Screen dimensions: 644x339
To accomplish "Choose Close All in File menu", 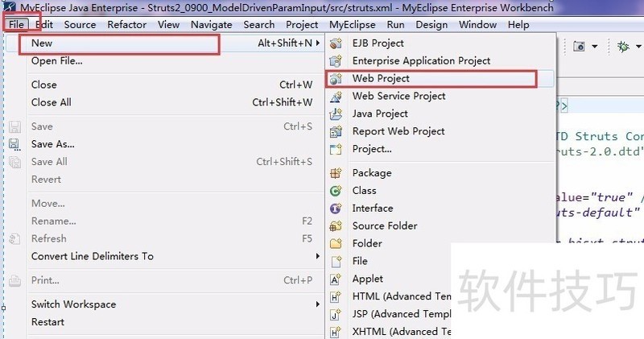I will tap(51, 102).
